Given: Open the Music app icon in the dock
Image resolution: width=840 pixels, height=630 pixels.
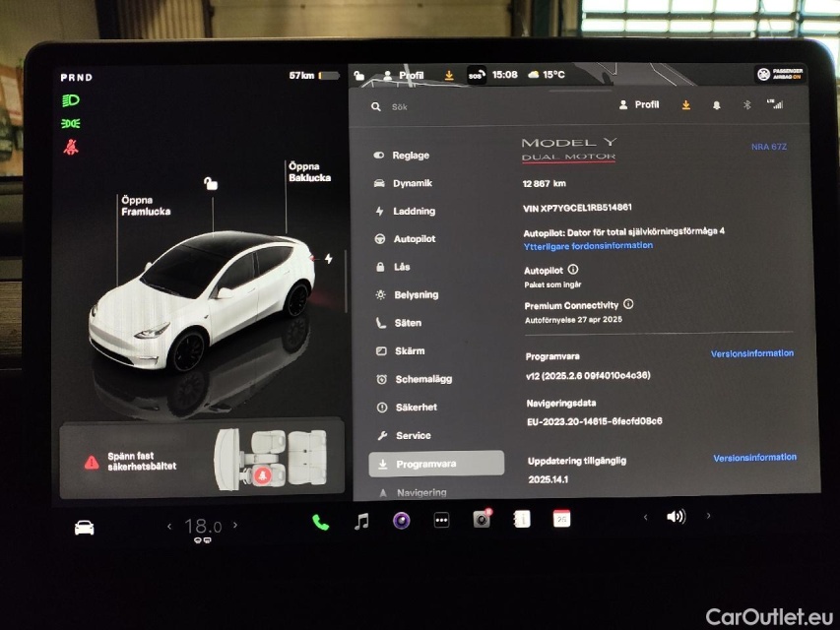Looking at the screenshot, I should coord(361,521).
